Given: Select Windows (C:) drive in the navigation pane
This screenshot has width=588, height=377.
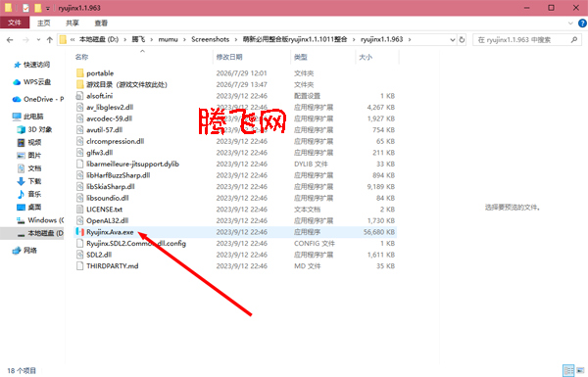Looking at the screenshot, I should click(x=40, y=220).
